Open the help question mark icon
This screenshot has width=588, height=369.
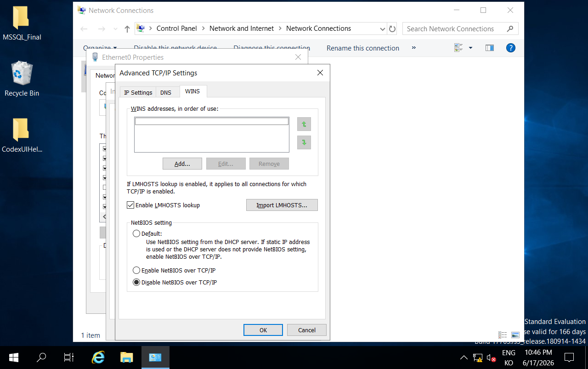pos(510,48)
